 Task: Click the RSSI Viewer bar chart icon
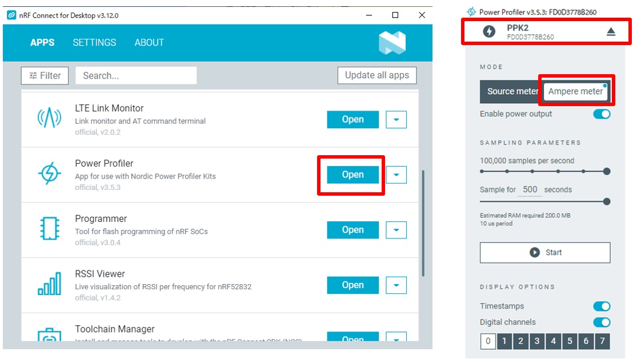49,284
